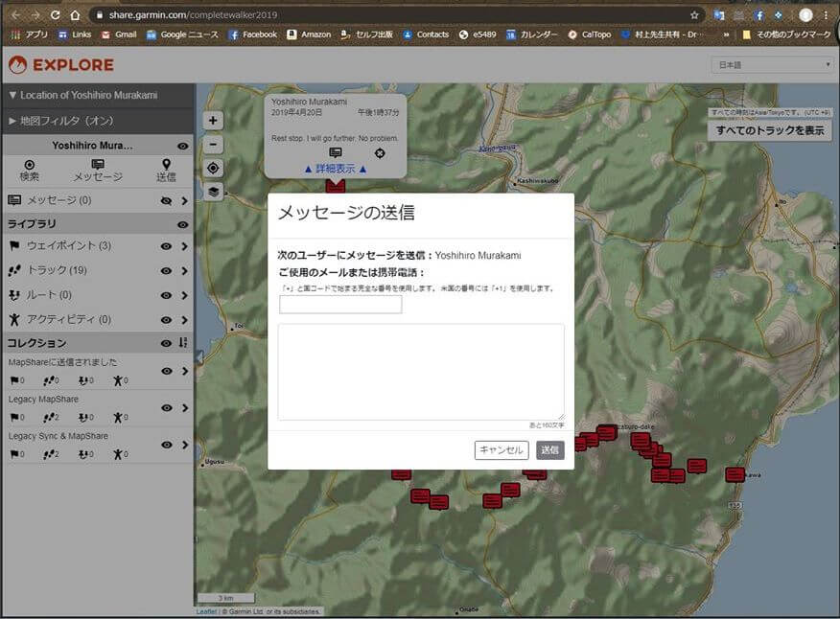Viewport: 840px width, 619px height.
Task: Click the message body text area
Action: coord(421,372)
